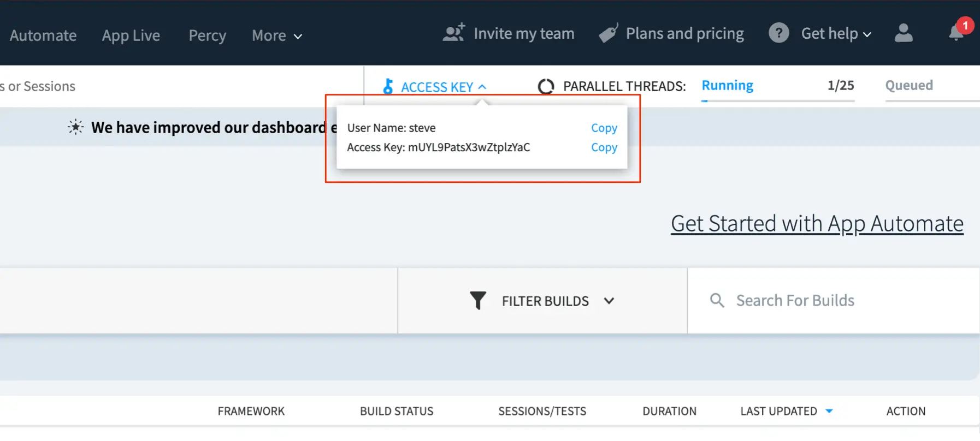Open Get Started with App Automate link
The width and height of the screenshot is (980, 441).
point(817,224)
